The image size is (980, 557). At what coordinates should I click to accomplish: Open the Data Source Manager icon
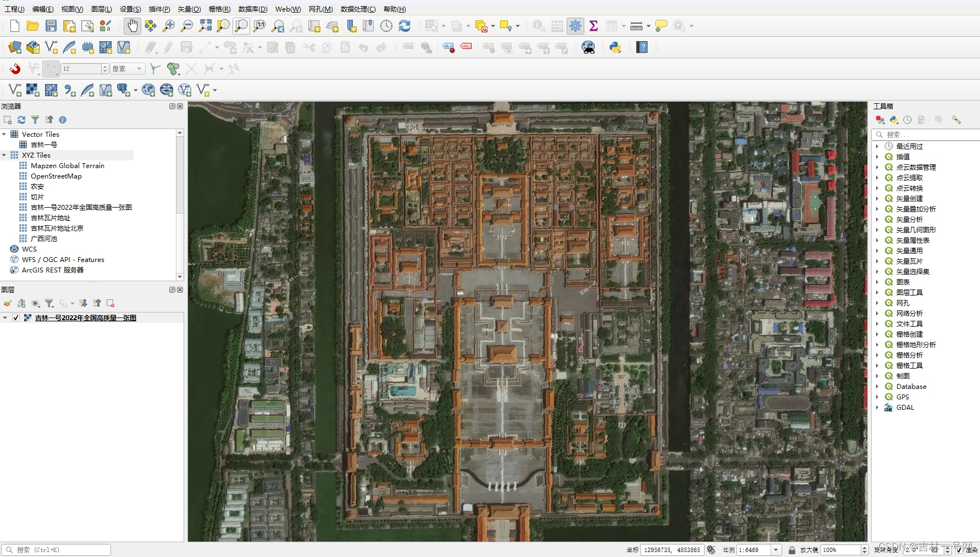15,47
